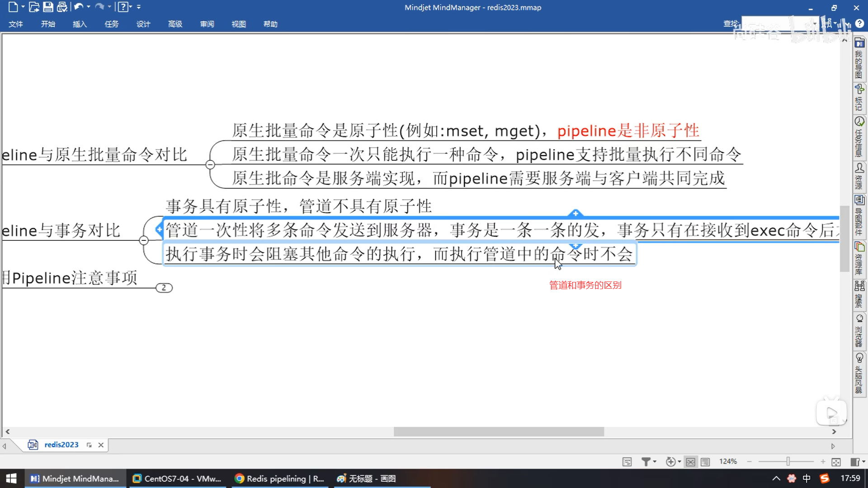
Task: Open the filter dropdown arrow in status bar
Action: point(655,462)
